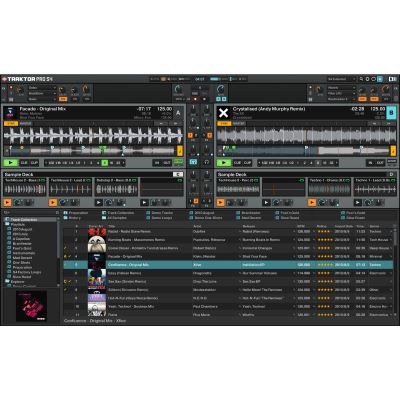Image resolution: width=400 pixels, height=400 pixels.
Task: Click the deck B letter focus icon
Action: tap(391, 113)
